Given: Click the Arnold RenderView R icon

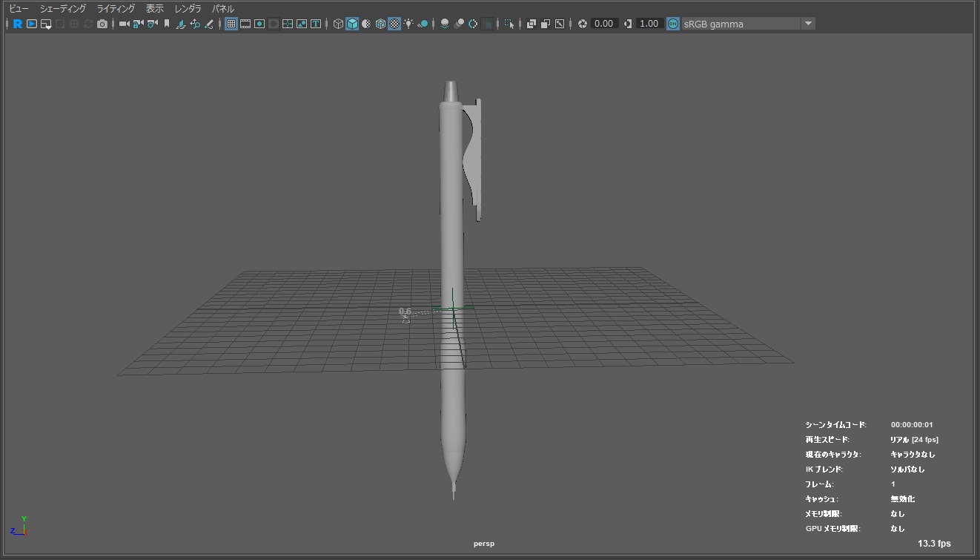Looking at the screenshot, I should [18, 24].
